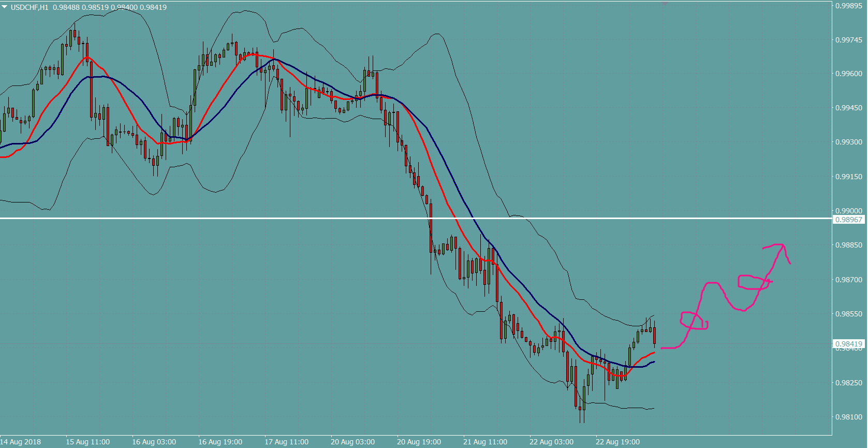Click the 0.99895 price axis label

tap(849, 6)
